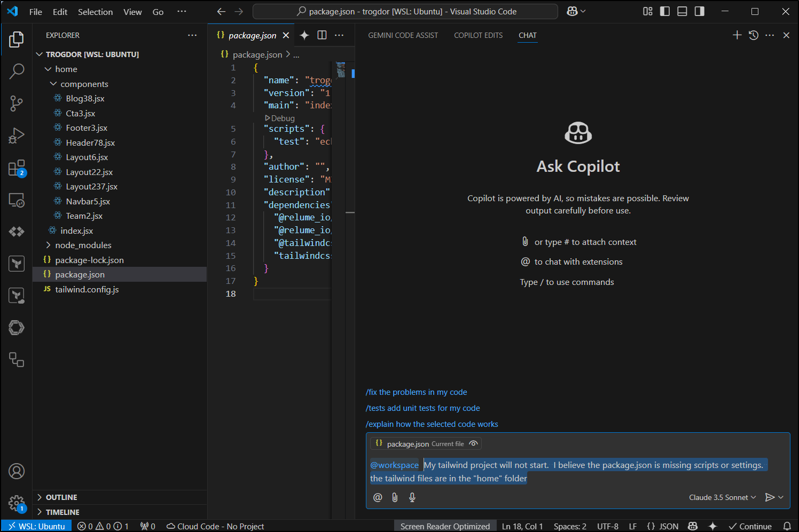
Task: Click /tests add unit tests suggestion
Action: click(422, 408)
